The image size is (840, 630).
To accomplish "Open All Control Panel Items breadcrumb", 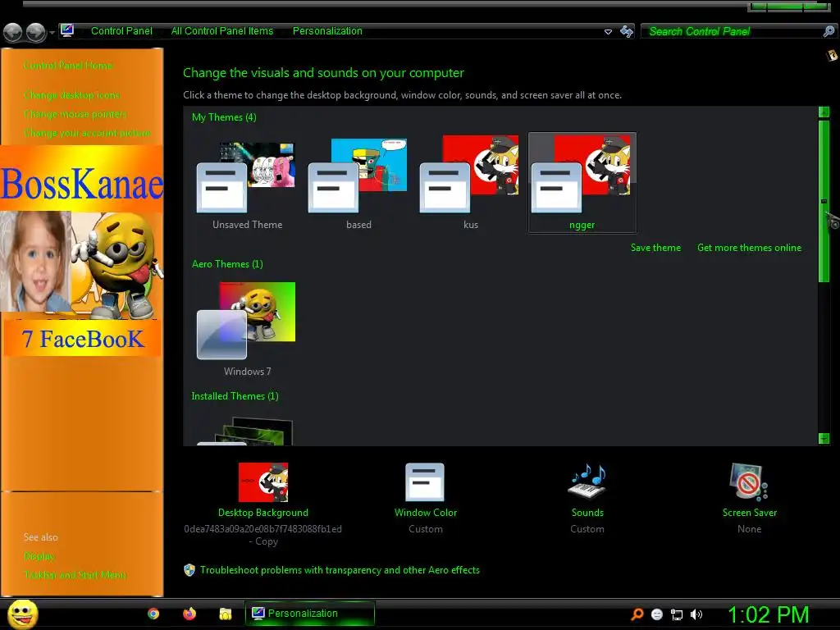I will point(222,31).
